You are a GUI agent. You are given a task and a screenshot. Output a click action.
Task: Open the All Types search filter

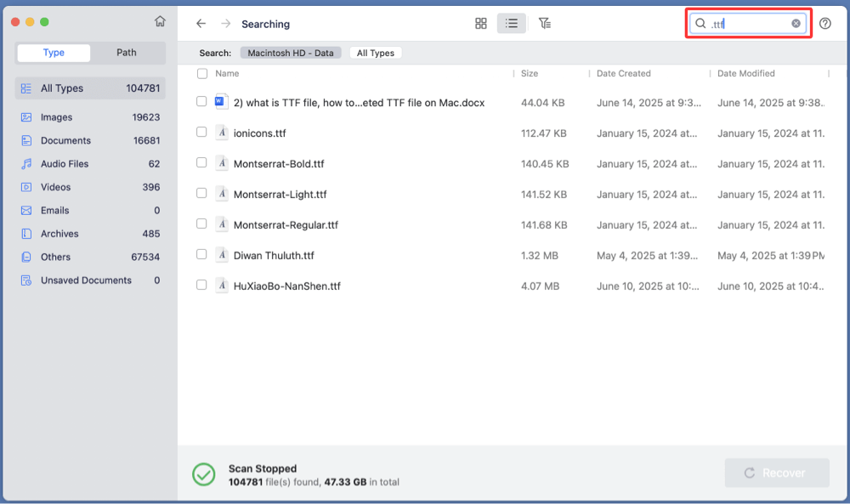375,53
